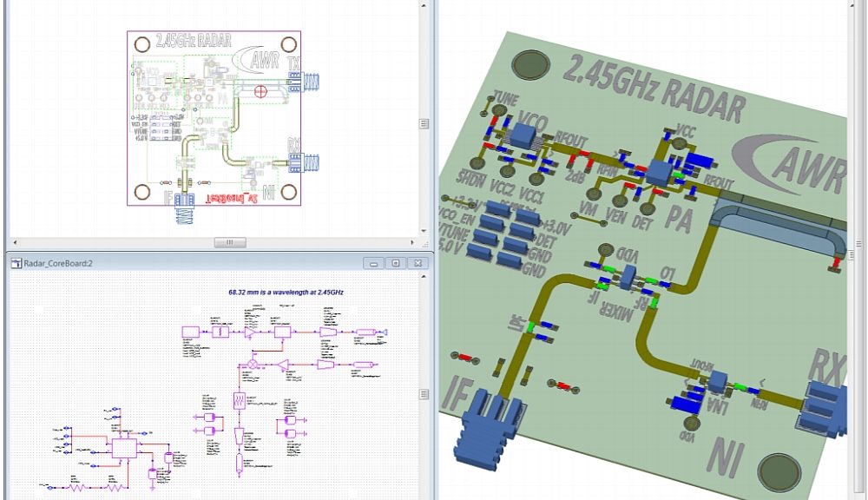
Task: Click left arrow of layout horizontal scrollbar
Action: [13, 243]
